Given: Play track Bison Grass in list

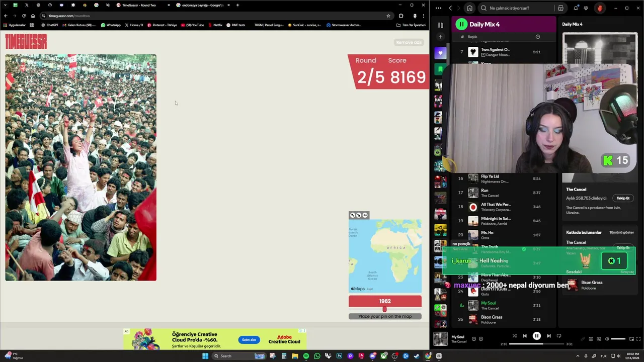Looking at the screenshot, I should (503, 319).
